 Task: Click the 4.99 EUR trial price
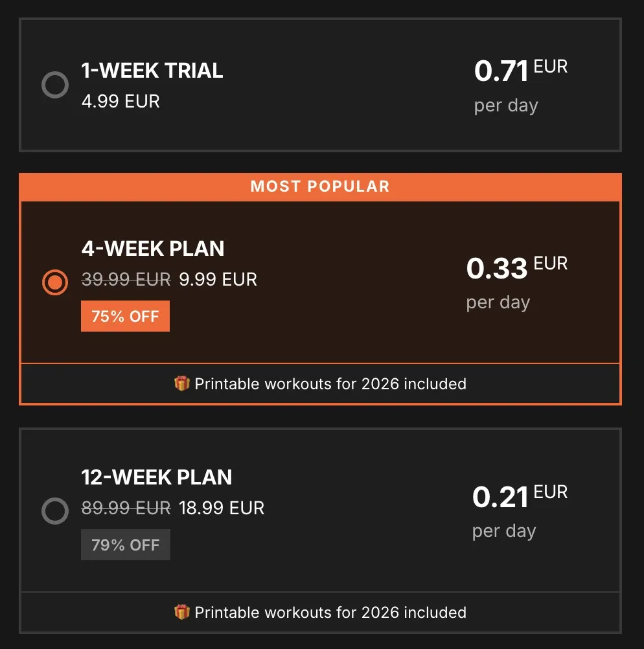click(x=121, y=102)
